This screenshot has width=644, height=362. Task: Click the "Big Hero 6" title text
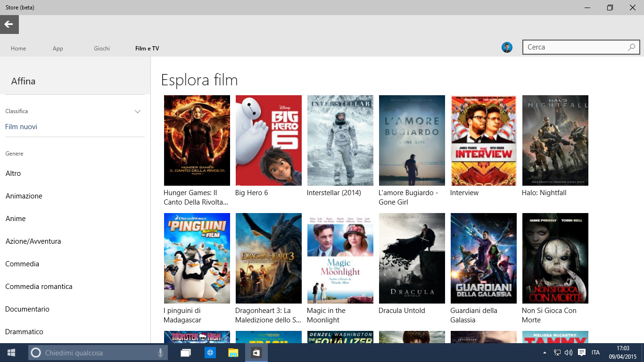[252, 193]
